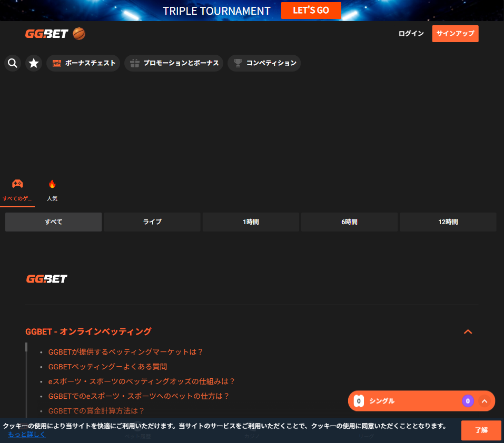Image resolution: width=504 pixels, height=443 pixels.
Task: Filter matches by 1時間
Action: click(x=251, y=222)
